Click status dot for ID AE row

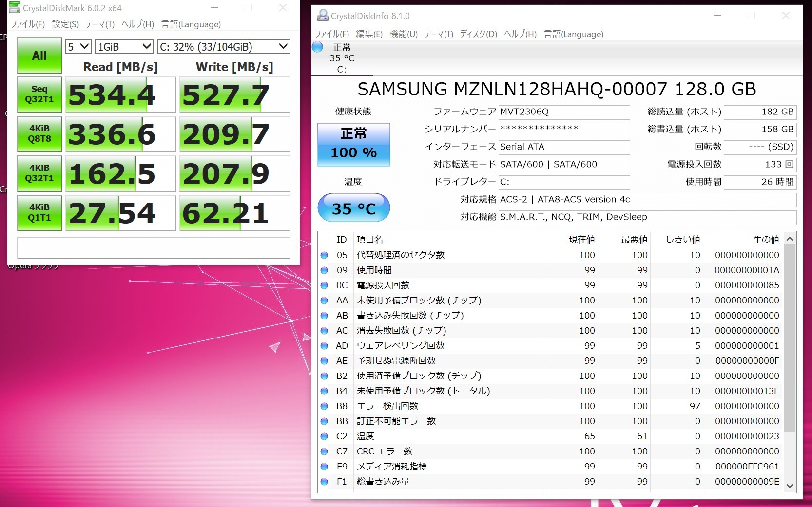click(x=324, y=360)
